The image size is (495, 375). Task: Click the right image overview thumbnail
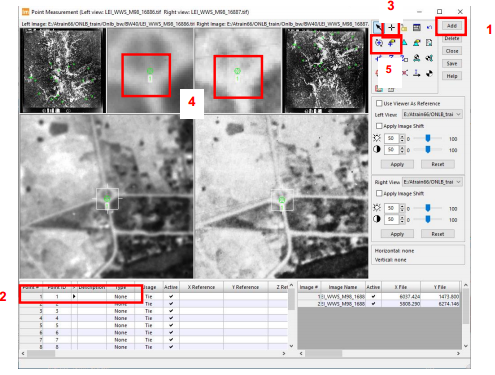click(325, 70)
